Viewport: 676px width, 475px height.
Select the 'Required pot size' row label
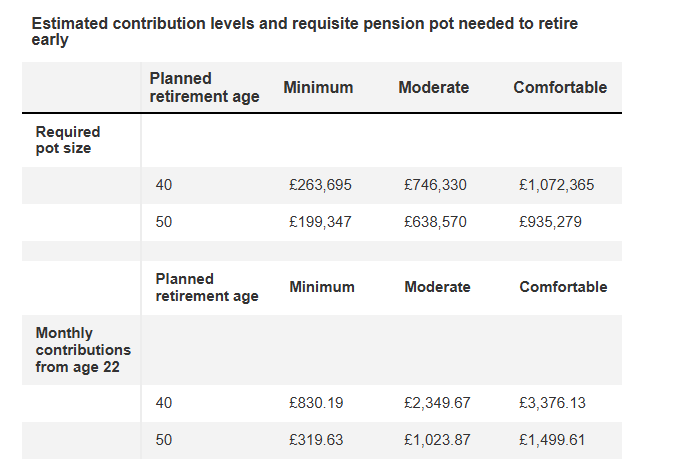coord(68,140)
